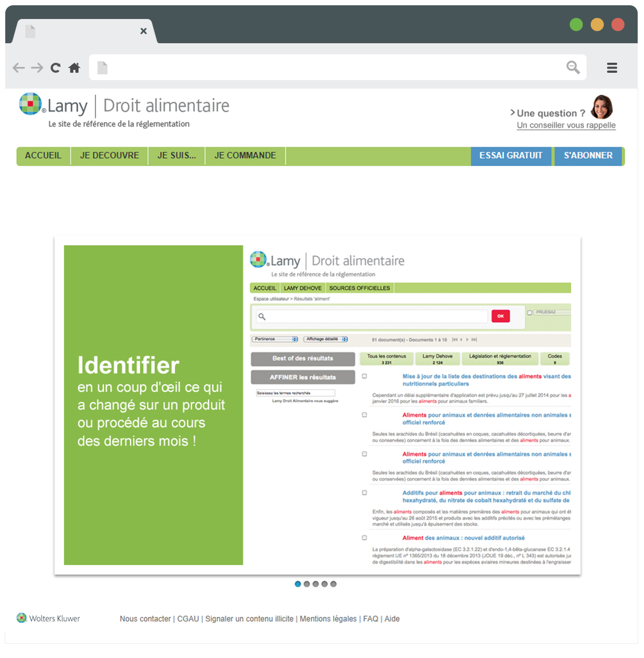This screenshot has height=658, width=644.
Task: Click SOURCES OFFICIELLES in the slide menu
Action: point(359,288)
